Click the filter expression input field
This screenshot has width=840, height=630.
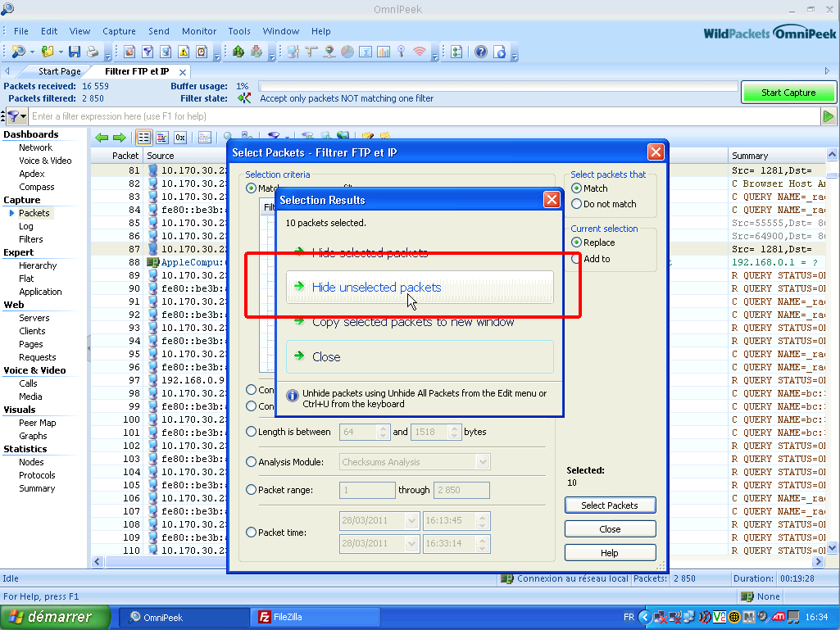[425, 116]
